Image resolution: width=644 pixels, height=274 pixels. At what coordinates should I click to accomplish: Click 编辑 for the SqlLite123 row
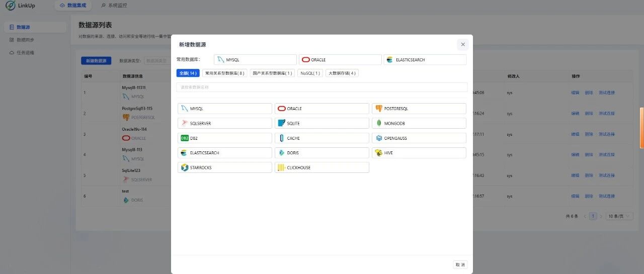point(575,175)
